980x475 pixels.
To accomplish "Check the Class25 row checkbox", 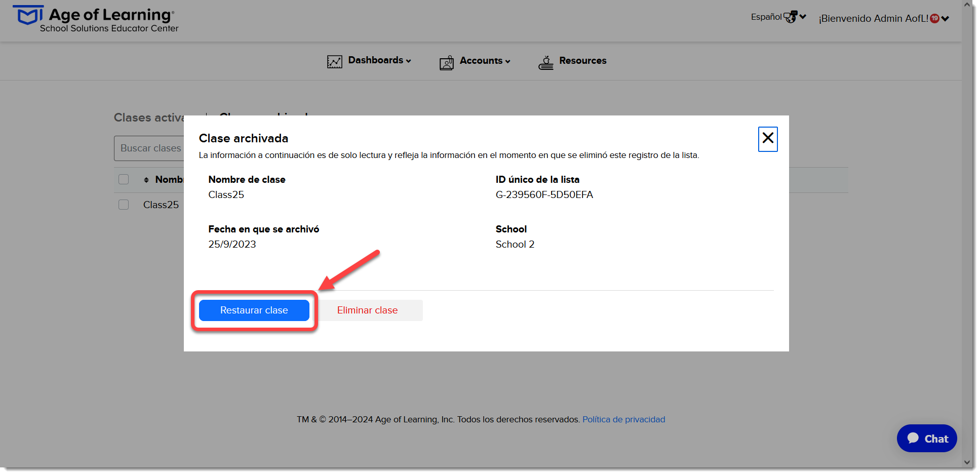I will [124, 205].
